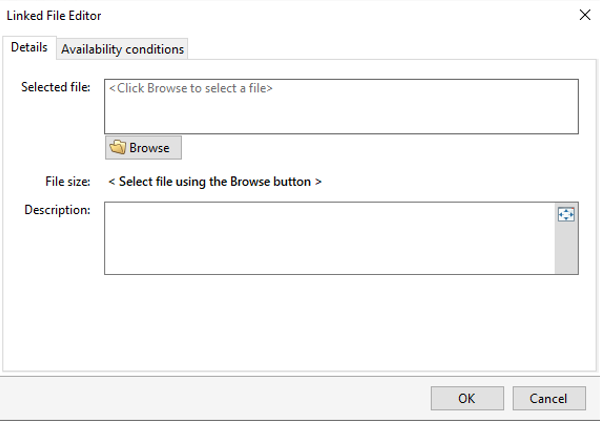
Task: Click the Browse button label
Action: coord(149,148)
